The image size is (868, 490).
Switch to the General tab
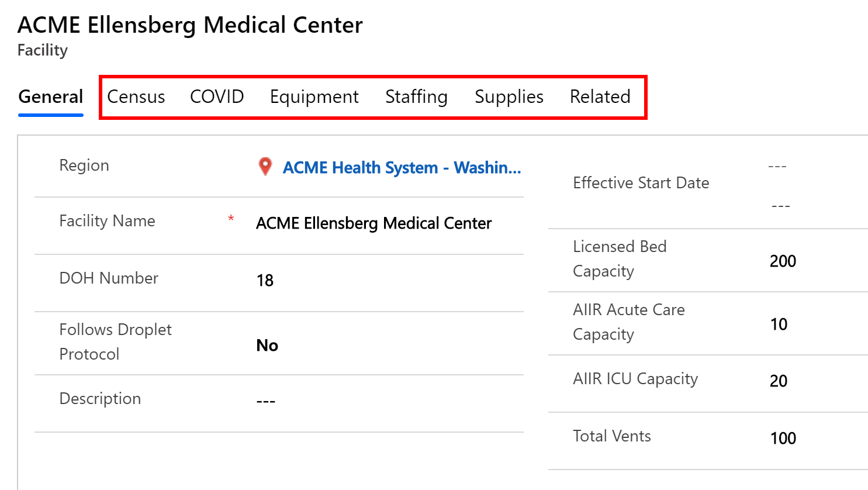tap(51, 96)
